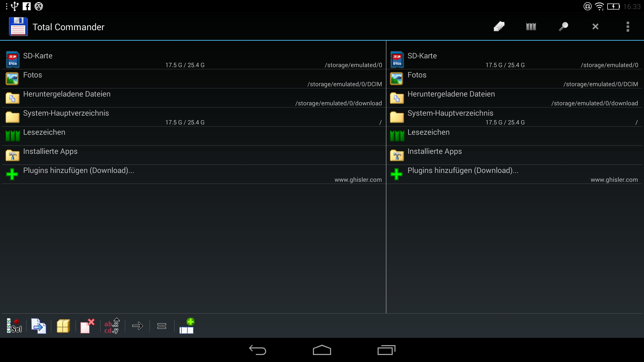Open System-Hauptverzeichnis in right panel
The image size is (644, 362).
point(514,117)
